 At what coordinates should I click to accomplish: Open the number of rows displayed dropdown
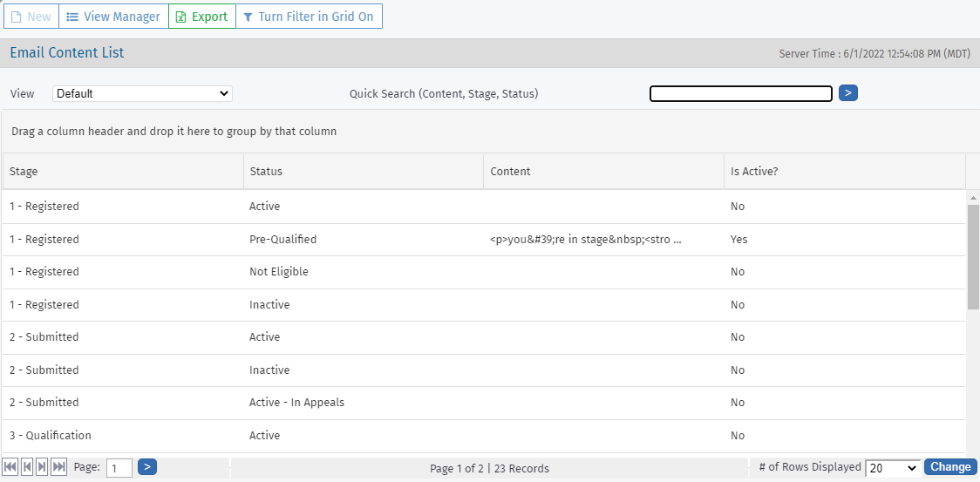tap(893, 468)
